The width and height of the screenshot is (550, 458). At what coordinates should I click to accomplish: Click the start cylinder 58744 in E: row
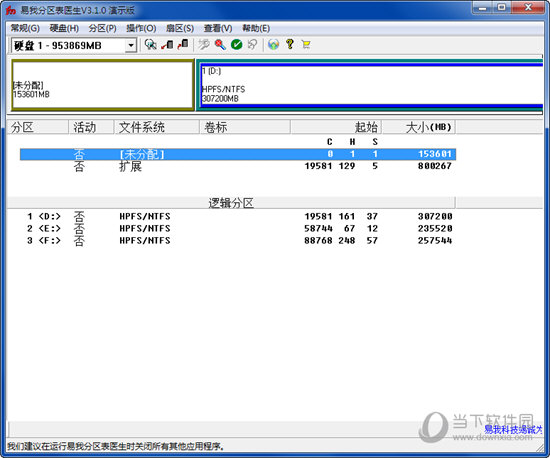(318, 229)
